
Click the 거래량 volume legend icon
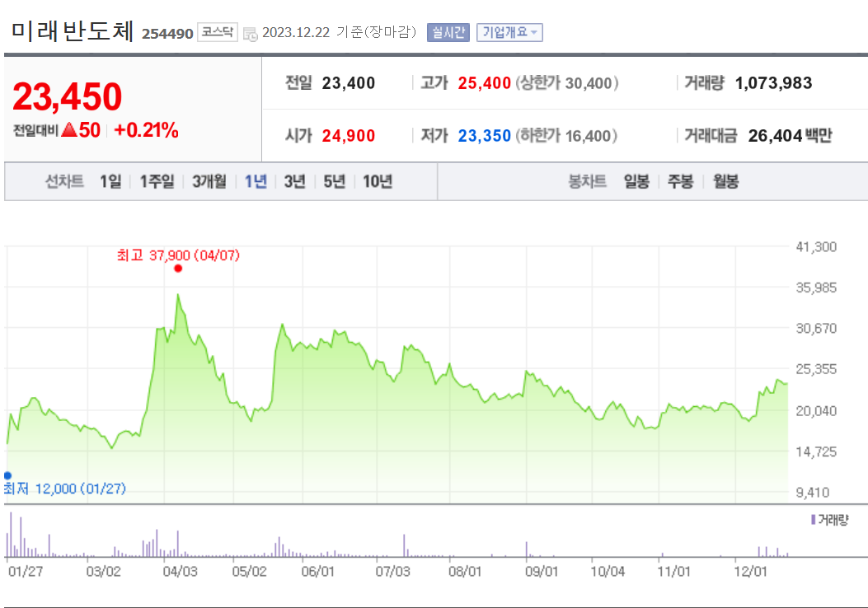pyautogui.click(x=814, y=520)
